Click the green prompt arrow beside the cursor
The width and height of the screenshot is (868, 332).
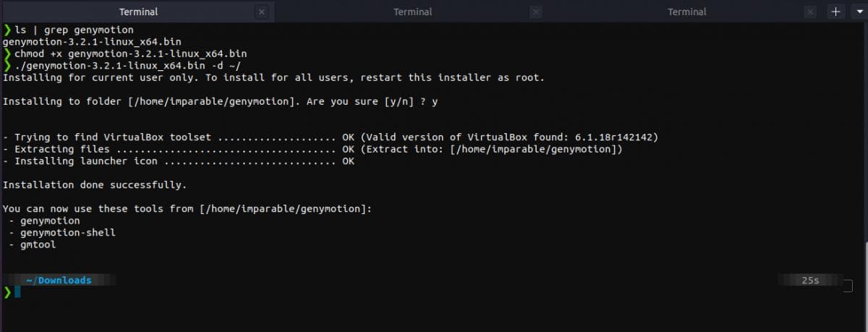tap(7, 292)
